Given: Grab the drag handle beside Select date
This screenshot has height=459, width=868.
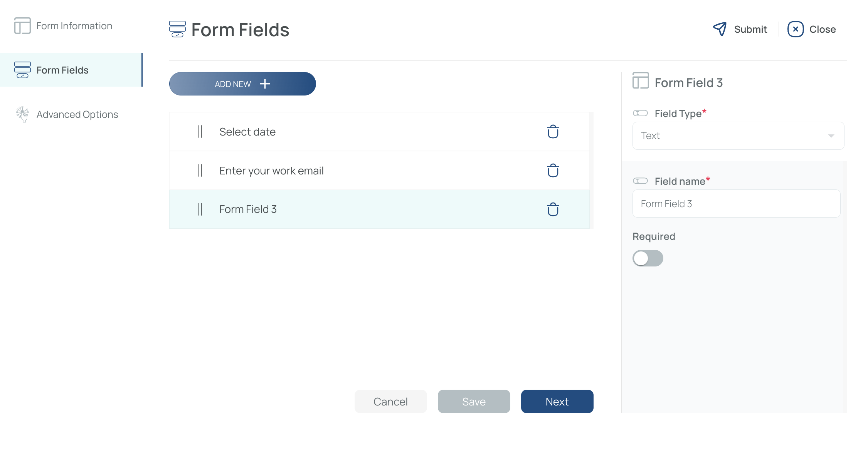Looking at the screenshot, I should [200, 132].
